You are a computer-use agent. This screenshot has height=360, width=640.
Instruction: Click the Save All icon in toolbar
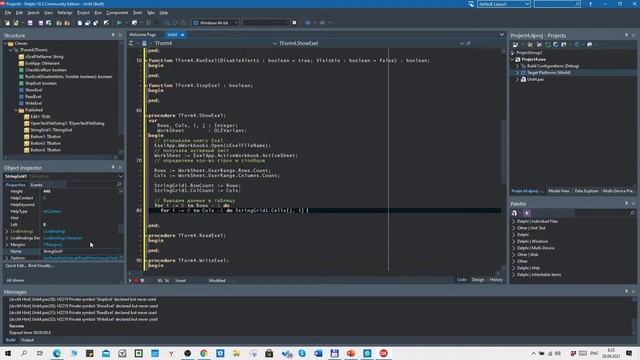40,23
